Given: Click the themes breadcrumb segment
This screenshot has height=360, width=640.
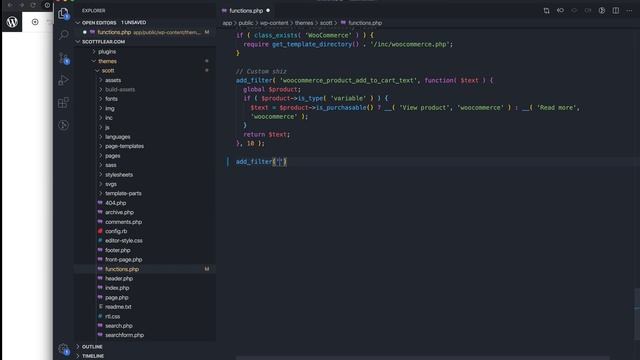Looking at the screenshot, I should (304, 23).
